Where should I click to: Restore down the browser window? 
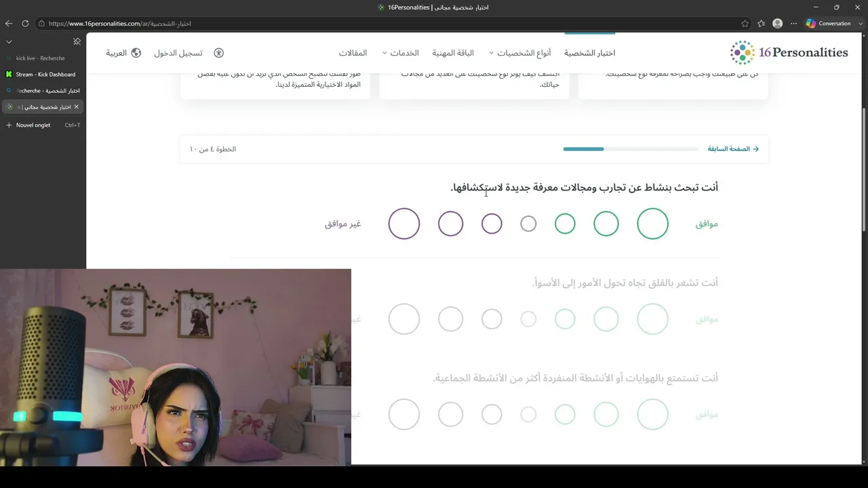[x=837, y=7]
